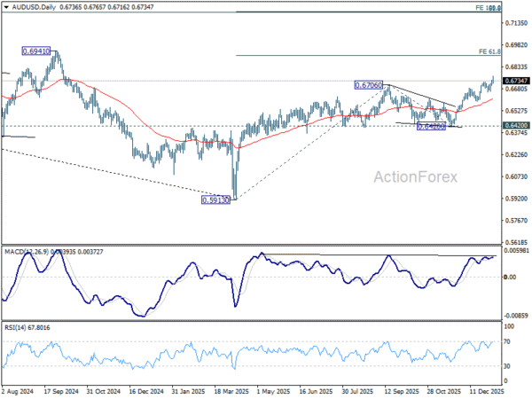Click the AUDUSD,Daily chart title
This screenshot has width=532, height=399.
(25, 5)
